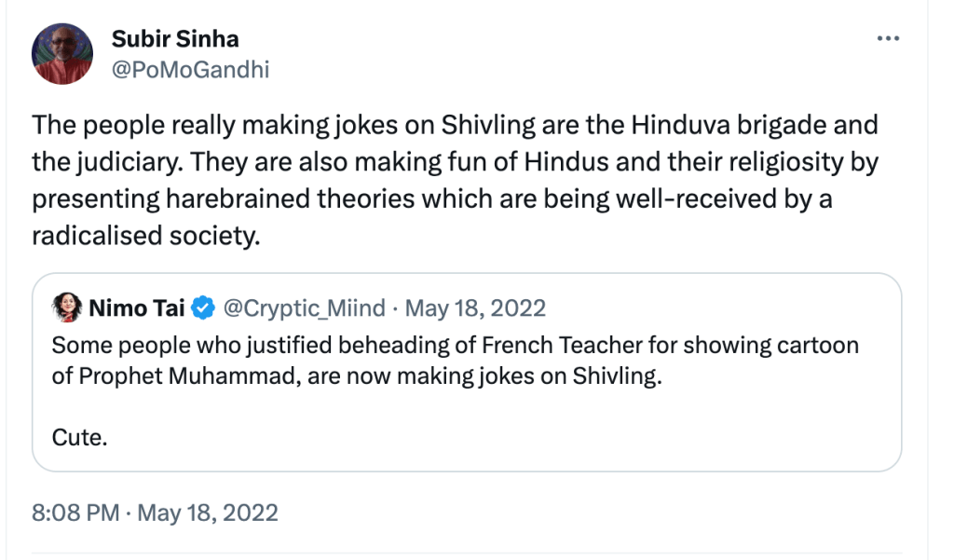Image resolution: width=954 pixels, height=560 pixels.
Task: Click the word "Cute." in quoted tweet
Action: pos(80,436)
